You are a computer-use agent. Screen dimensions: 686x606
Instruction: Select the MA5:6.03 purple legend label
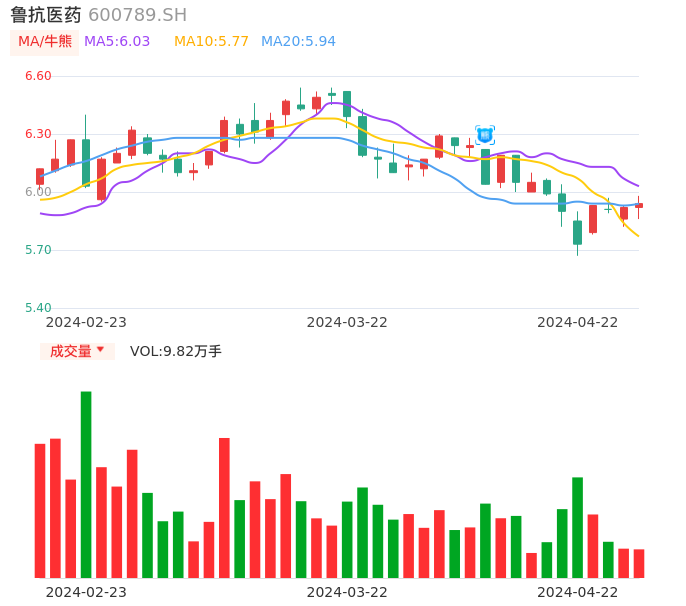point(117,42)
